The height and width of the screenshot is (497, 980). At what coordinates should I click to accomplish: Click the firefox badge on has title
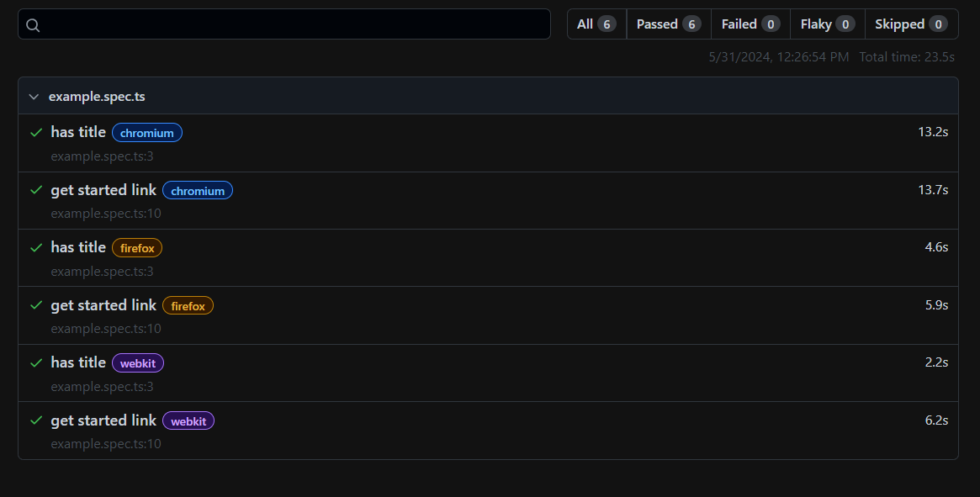137,248
